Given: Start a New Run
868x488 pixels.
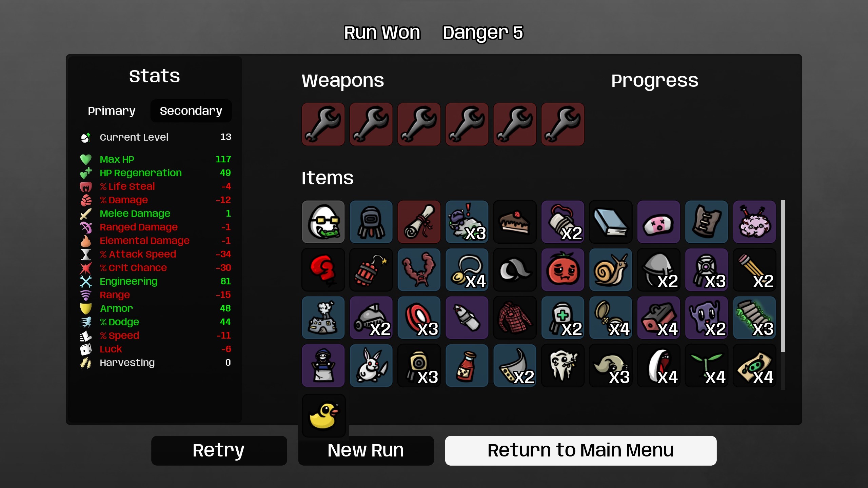Looking at the screenshot, I should tap(366, 450).
